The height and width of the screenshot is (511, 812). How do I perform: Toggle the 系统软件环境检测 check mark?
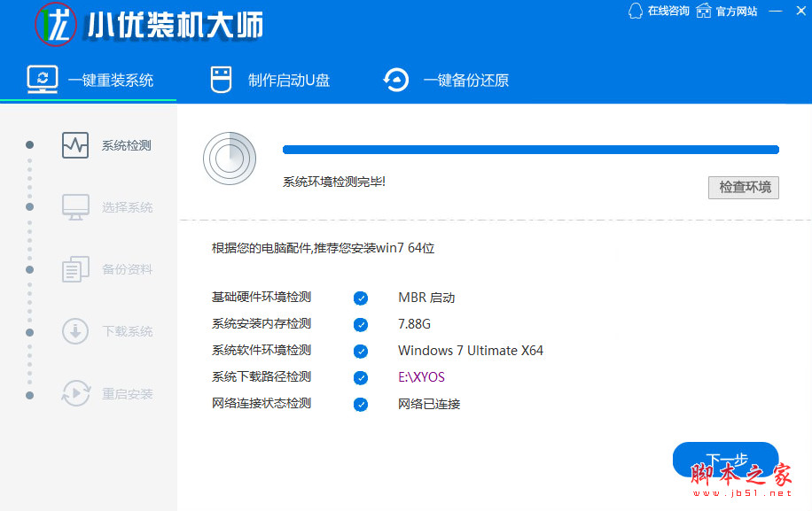(x=361, y=351)
